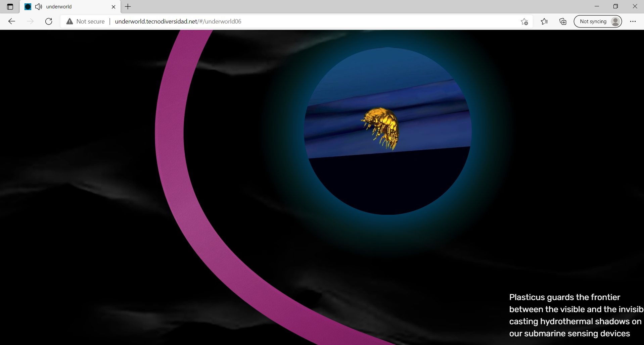Image resolution: width=644 pixels, height=345 pixels.
Task: Open the Collections panel
Action: click(x=563, y=21)
